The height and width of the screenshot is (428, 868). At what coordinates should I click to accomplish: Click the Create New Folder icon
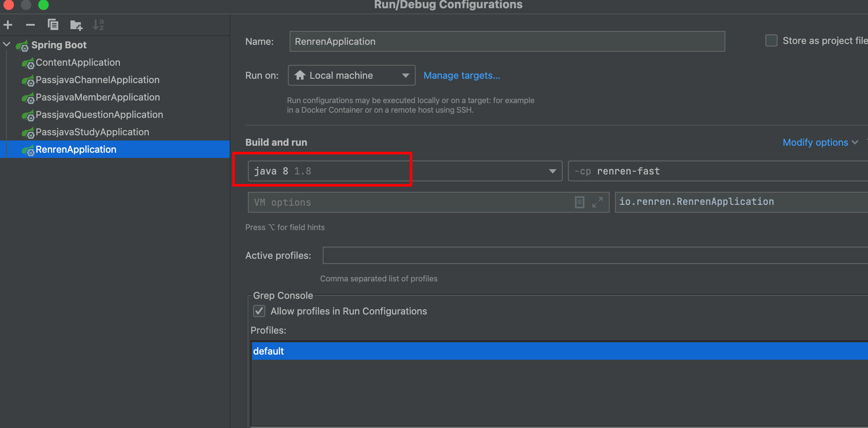tap(76, 25)
